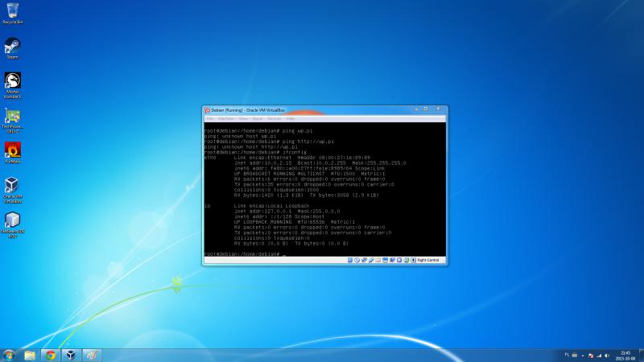Select the Steam desktop shortcut

click(x=12, y=47)
